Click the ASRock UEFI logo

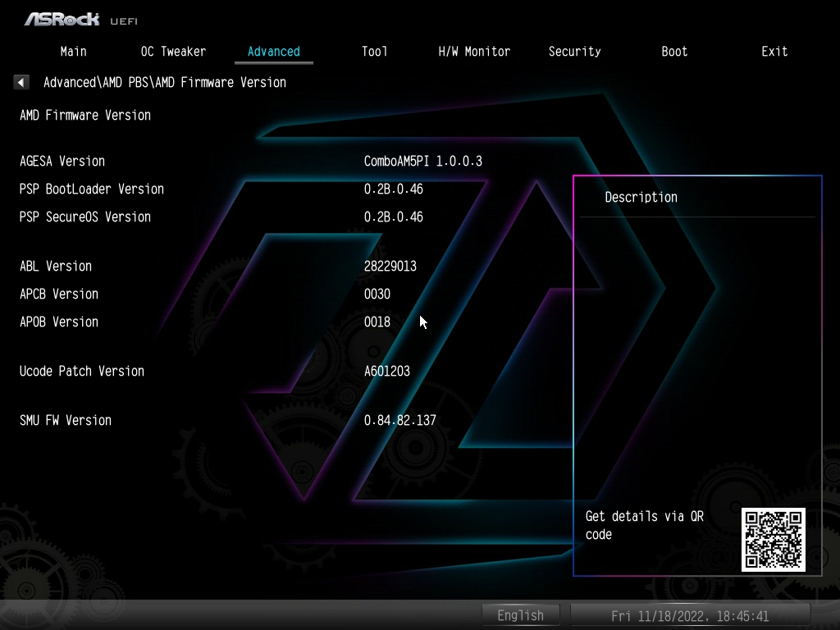(x=81, y=20)
